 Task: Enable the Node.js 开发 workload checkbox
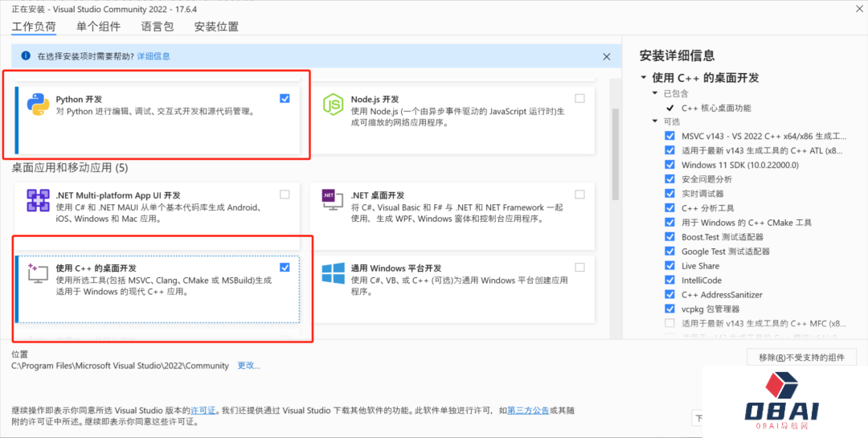[x=579, y=98]
